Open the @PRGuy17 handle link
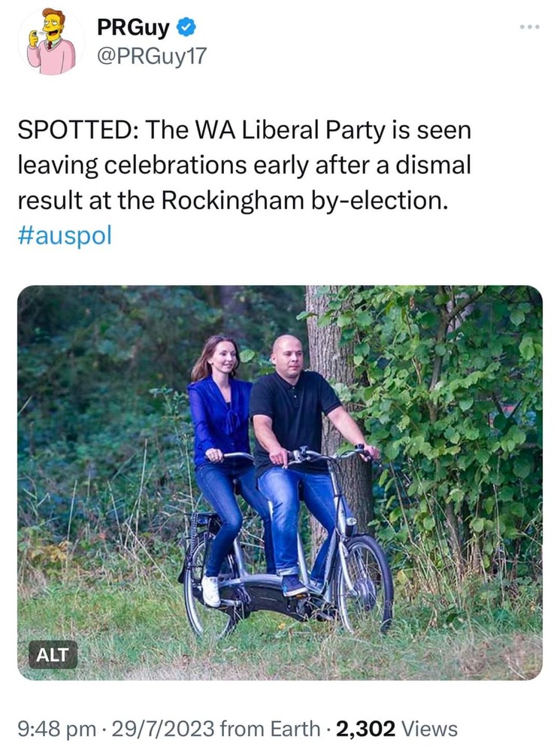This screenshot has height=752, width=560. tap(150, 55)
